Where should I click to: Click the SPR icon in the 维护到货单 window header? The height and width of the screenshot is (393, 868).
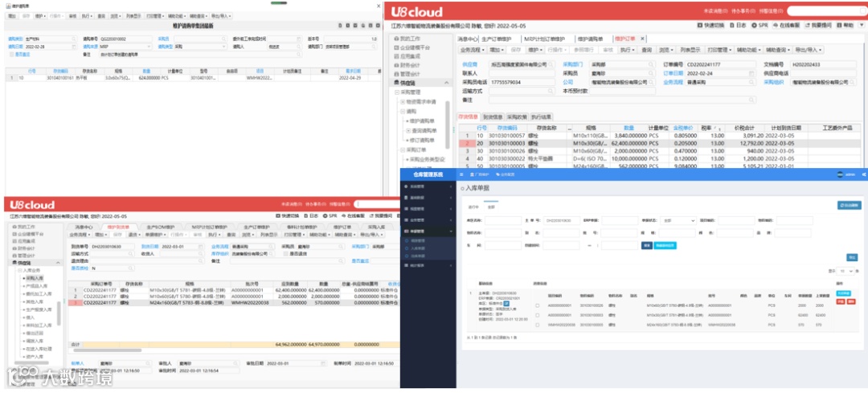326,216
